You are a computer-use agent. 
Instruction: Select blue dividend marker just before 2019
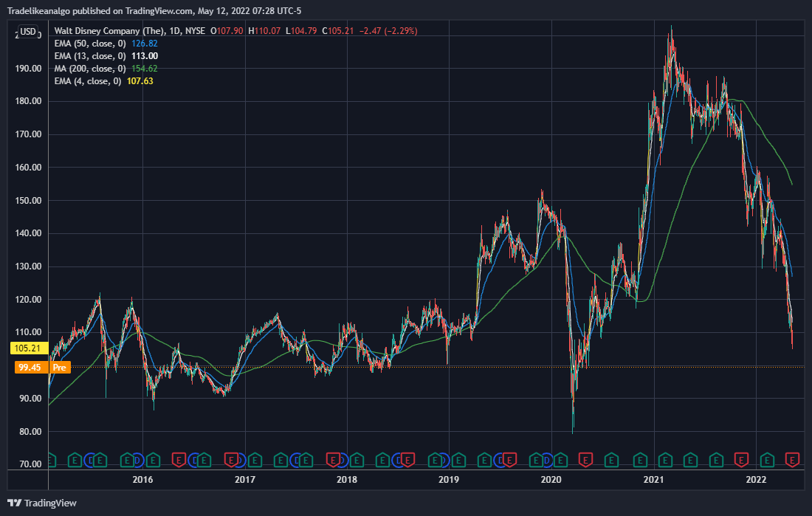pyautogui.click(x=446, y=460)
